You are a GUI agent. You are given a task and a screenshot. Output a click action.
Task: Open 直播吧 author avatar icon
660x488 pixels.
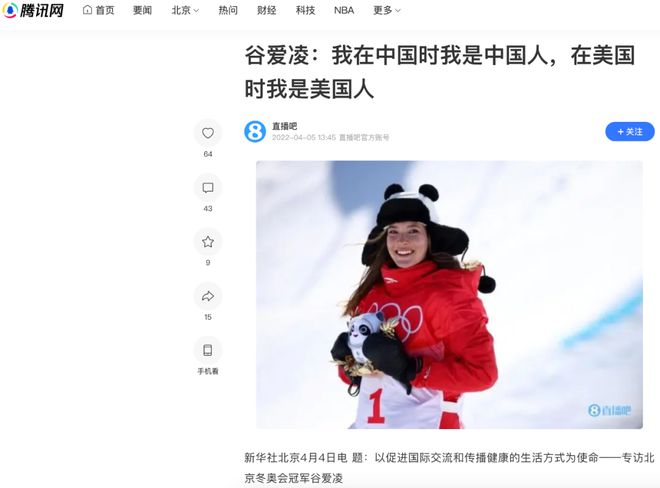(x=255, y=131)
